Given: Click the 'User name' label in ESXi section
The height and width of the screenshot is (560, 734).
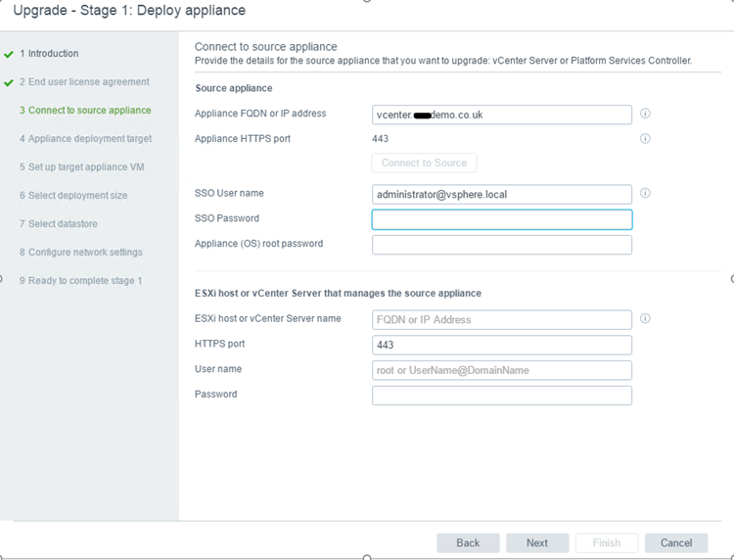Looking at the screenshot, I should 218,369.
